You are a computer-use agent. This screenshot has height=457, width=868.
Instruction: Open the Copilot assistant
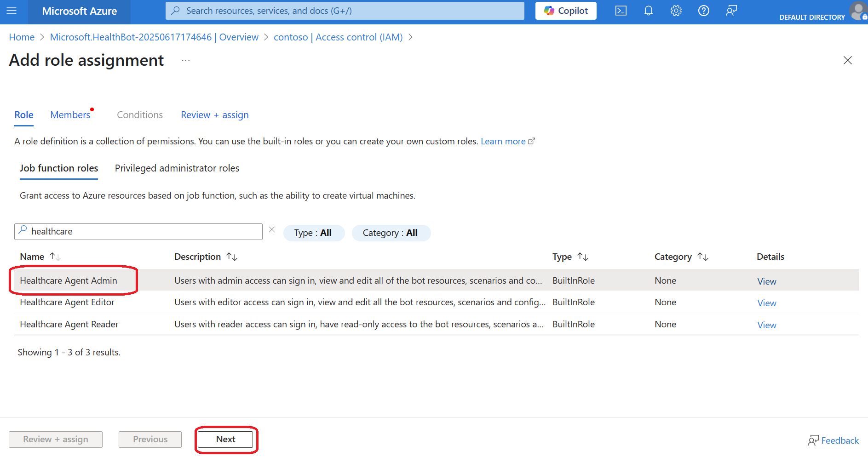565,11
